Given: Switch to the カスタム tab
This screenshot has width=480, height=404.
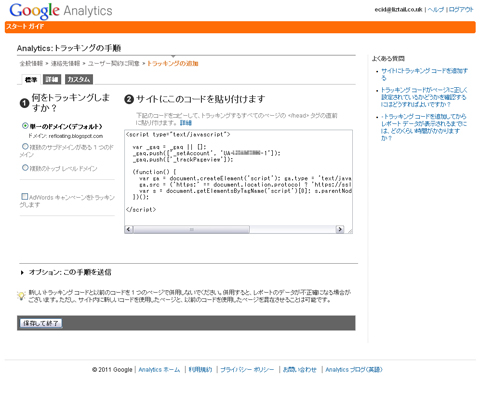Looking at the screenshot, I should coord(79,79).
